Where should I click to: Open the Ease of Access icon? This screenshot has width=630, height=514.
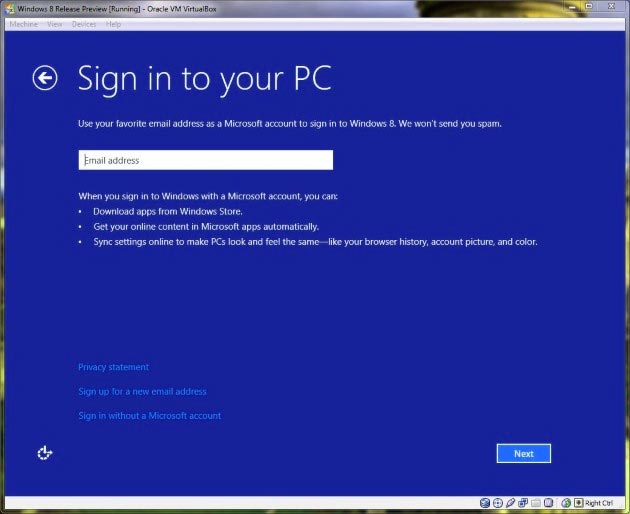(44, 453)
